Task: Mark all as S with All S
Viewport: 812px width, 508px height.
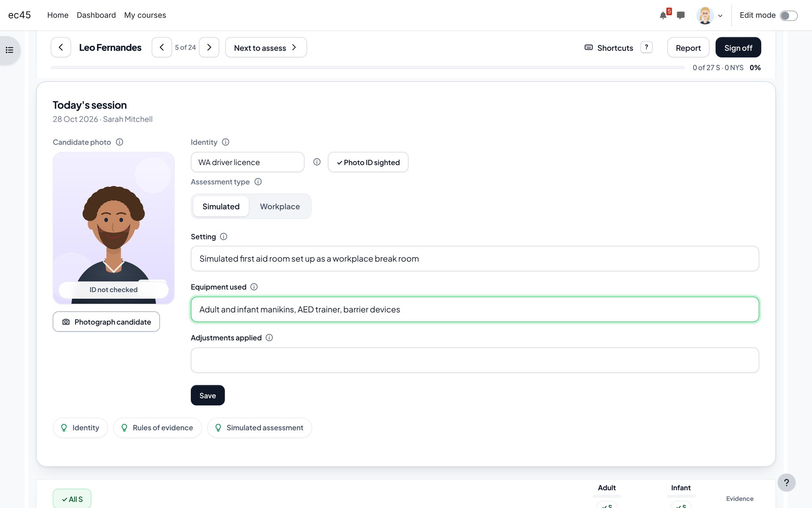Action: pyautogui.click(x=72, y=499)
